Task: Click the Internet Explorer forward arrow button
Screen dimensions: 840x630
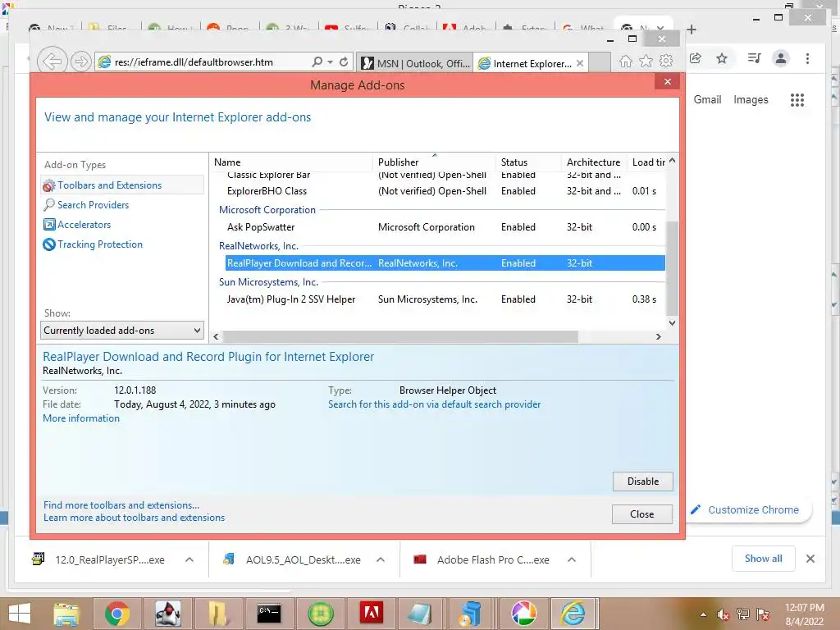Action: click(x=81, y=62)
